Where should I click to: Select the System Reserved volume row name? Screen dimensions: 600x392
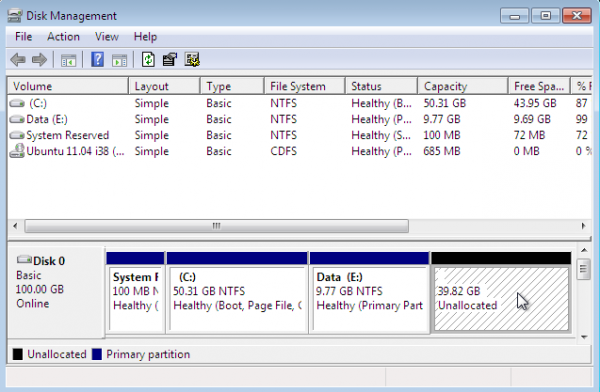click(x=67, y=136)
